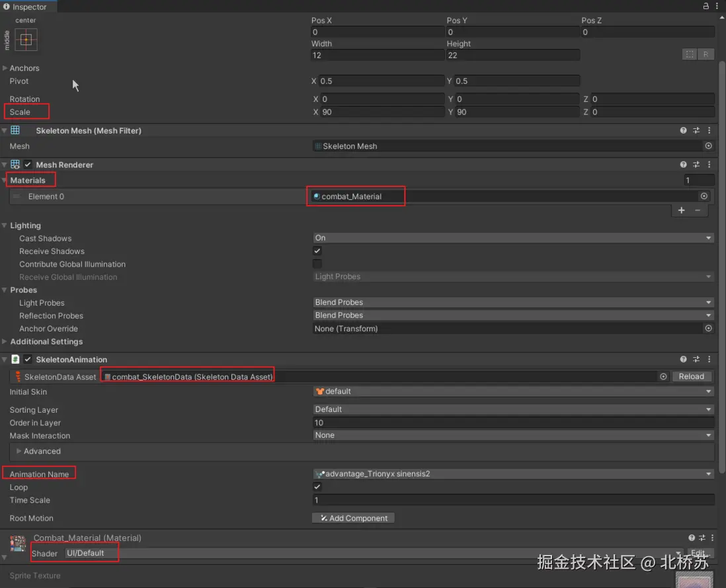This screenshot has height=588, width=726.
Task: Collapse the Skeleton Mesh (Mesh Filter) component
Action: pyautogui.click(x=4, y=130)
